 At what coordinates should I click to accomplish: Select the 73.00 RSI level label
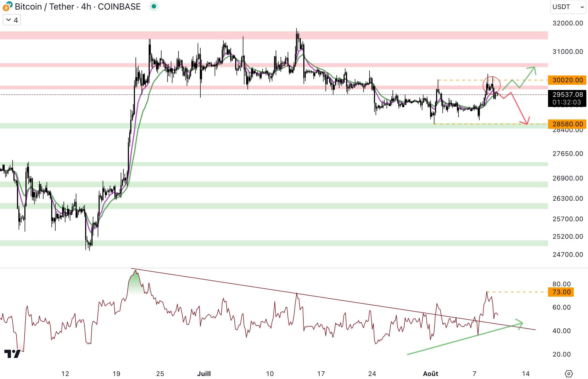point(561,292)
